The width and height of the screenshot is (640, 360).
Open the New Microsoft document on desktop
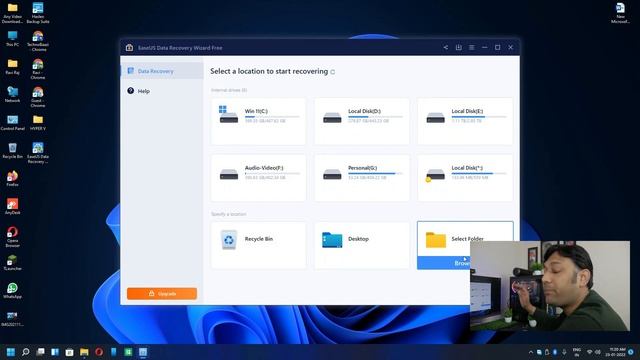pyautogui.click(x=620, y=13)
